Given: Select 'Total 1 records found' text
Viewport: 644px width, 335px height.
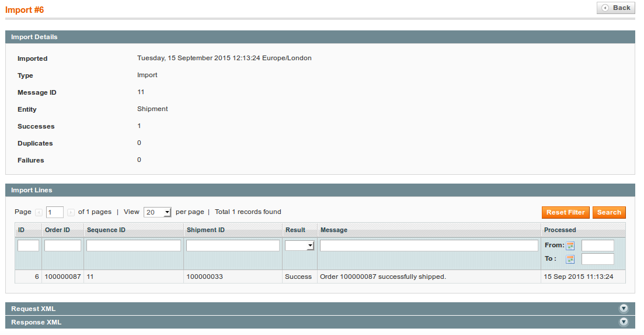Looking at the screenshot, I should click(x=248, y=212).
